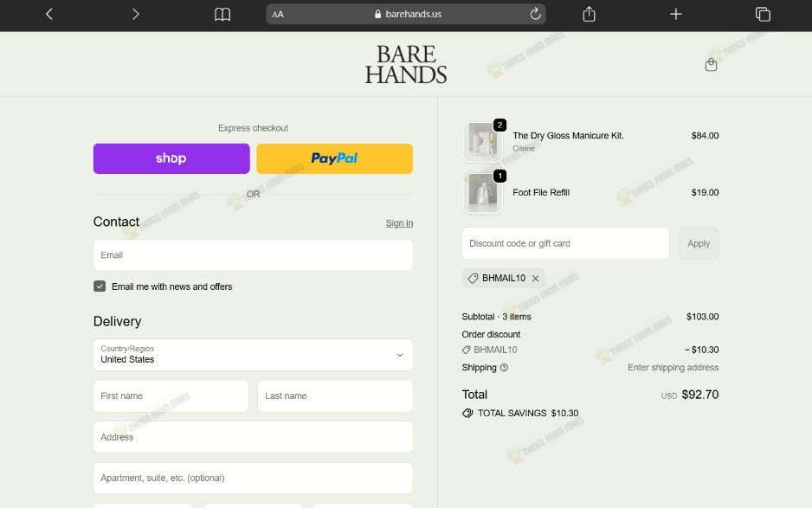Click the Enter shipping address text
The image size is (812, 508).
coord(673,368)
